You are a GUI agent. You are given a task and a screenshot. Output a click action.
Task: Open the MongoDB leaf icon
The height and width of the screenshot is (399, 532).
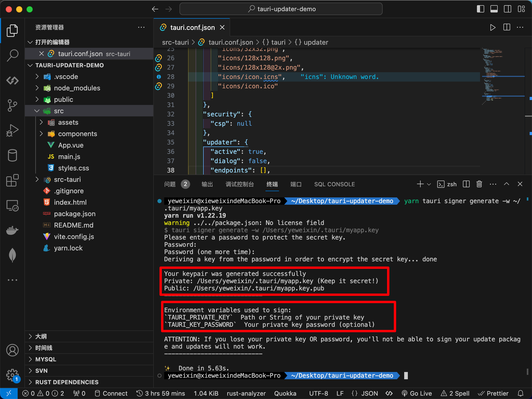[x=12, y=255]
